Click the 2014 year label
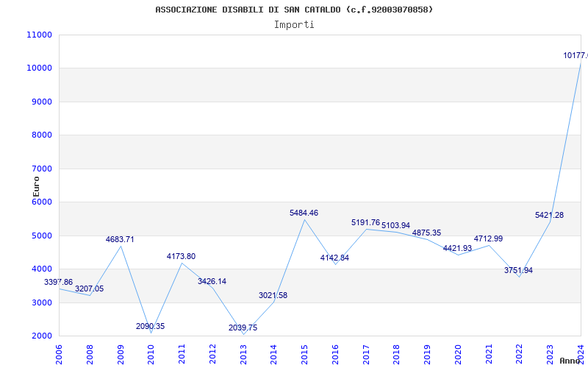The image size is (588, 368). pos(273,355)
